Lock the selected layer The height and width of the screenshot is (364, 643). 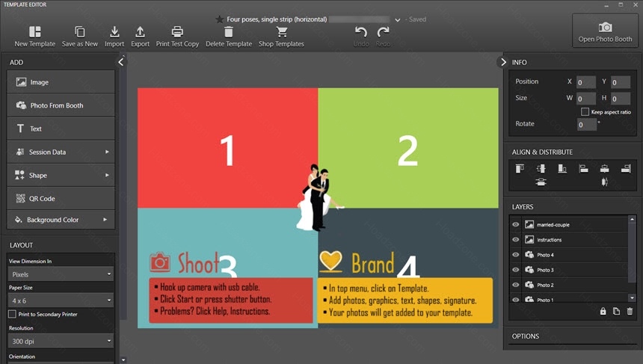click(x=603, y=312)
